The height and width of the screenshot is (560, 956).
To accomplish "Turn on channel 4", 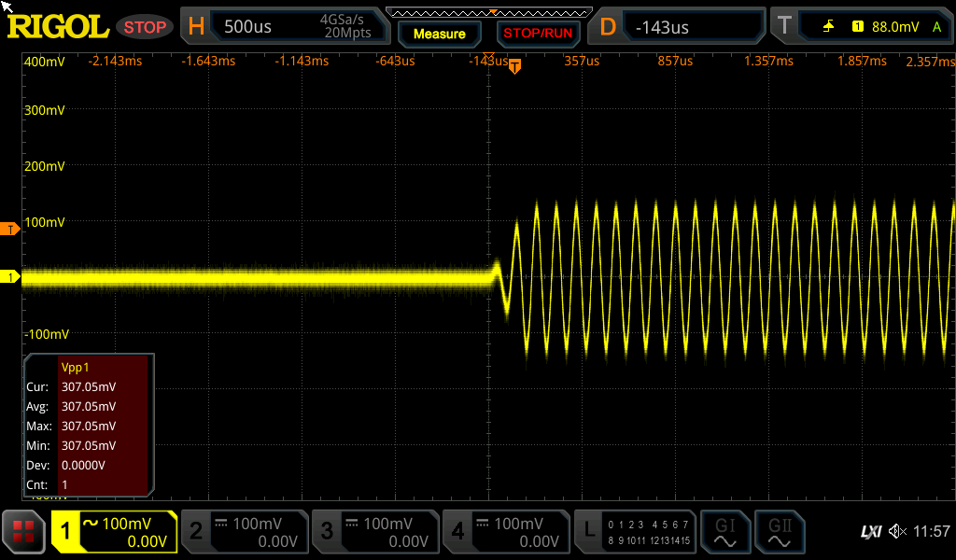I will click(x=505, y=532).
